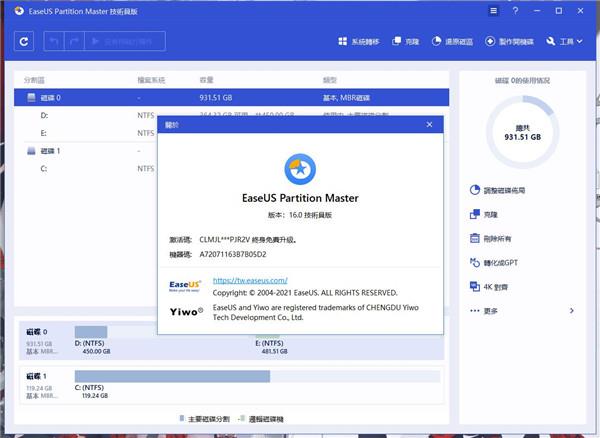Viewport: 600px width, 438px height.
Task: Click the 基本, MBR磁碟 type cell
Action: (346, 98)
